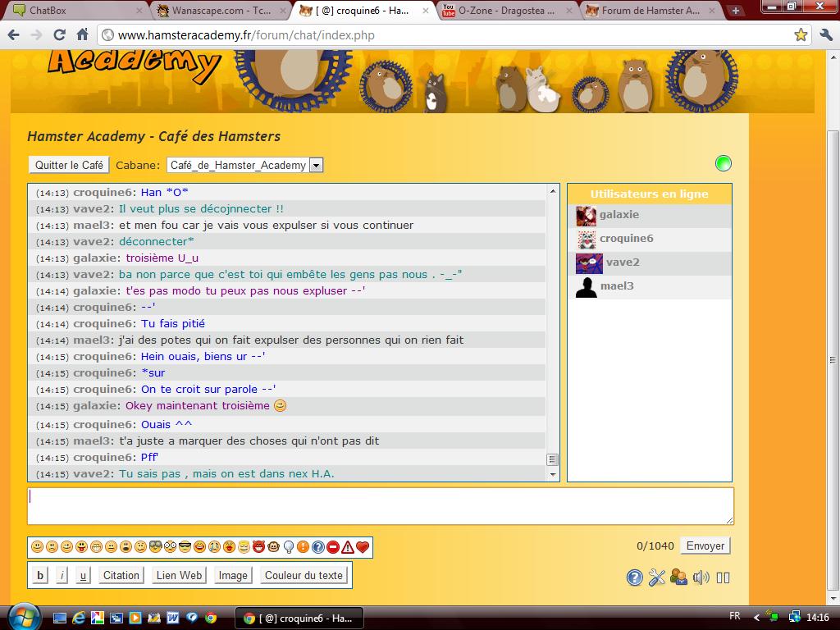Click the FR language indicator in tray
Viewport: 840px width, 630px height.
click(x=735, y=616)
